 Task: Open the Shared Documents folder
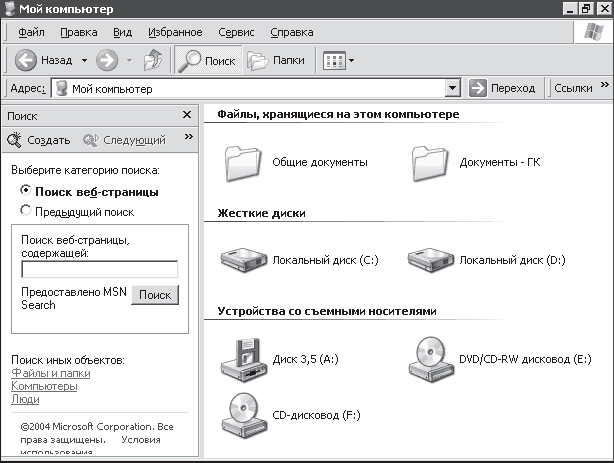click(243, 163)
